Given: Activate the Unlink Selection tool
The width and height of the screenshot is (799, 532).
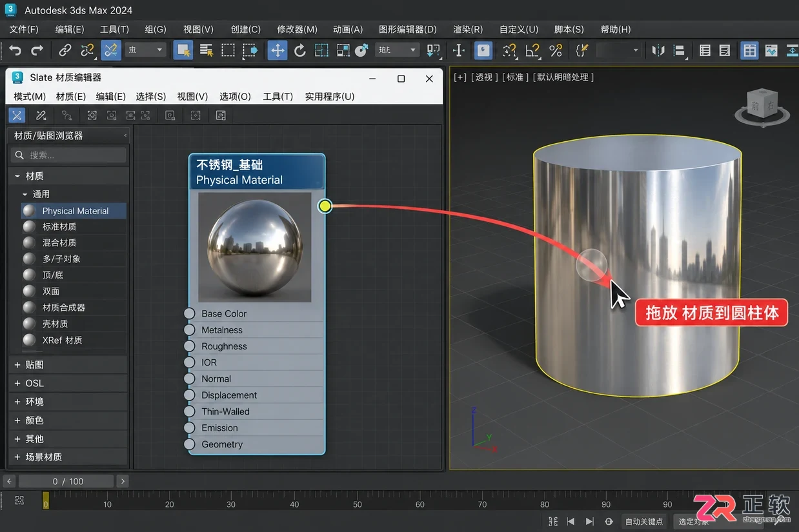Looking at the screenshot, I should pyautogui.click(x=88, y=50).
